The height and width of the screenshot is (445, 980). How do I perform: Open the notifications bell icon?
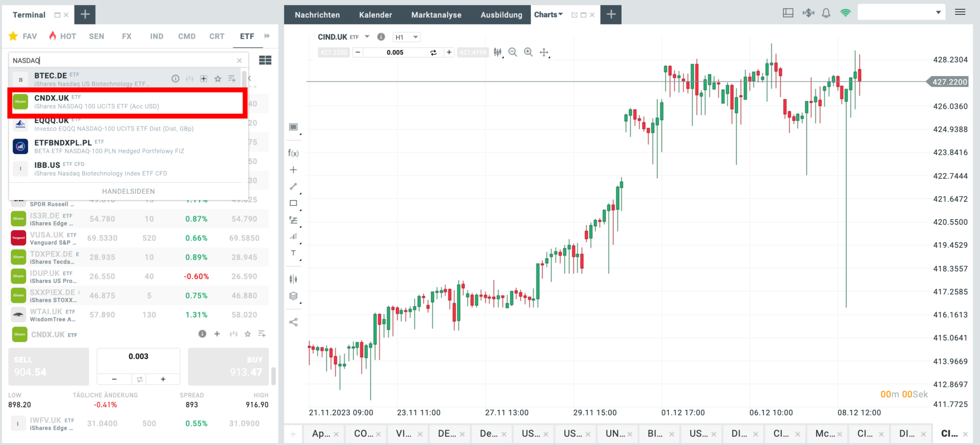pos(826,13)
